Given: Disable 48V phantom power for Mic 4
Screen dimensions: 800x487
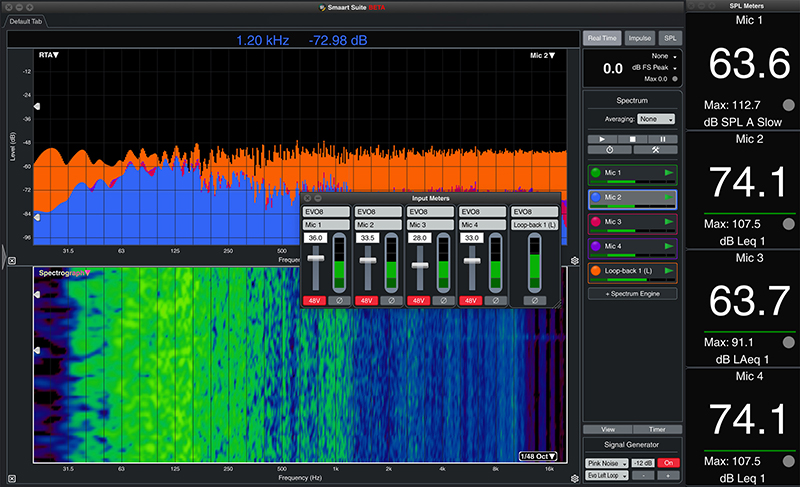Looking at the screenshot, I should tap(471, 300).
